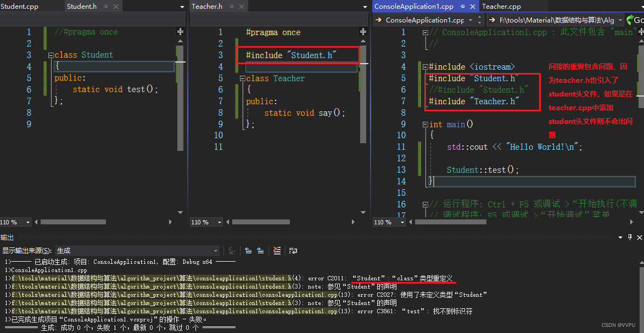Click the '已完成生成项目' failed output line
The height and width of the screenshot is (333, 644).
coord(105,319)
